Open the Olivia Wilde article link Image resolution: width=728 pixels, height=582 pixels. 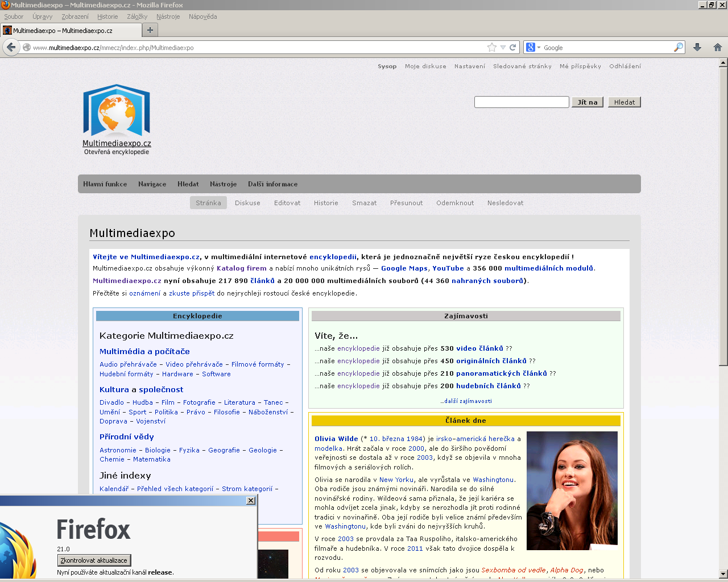point(336,439)
